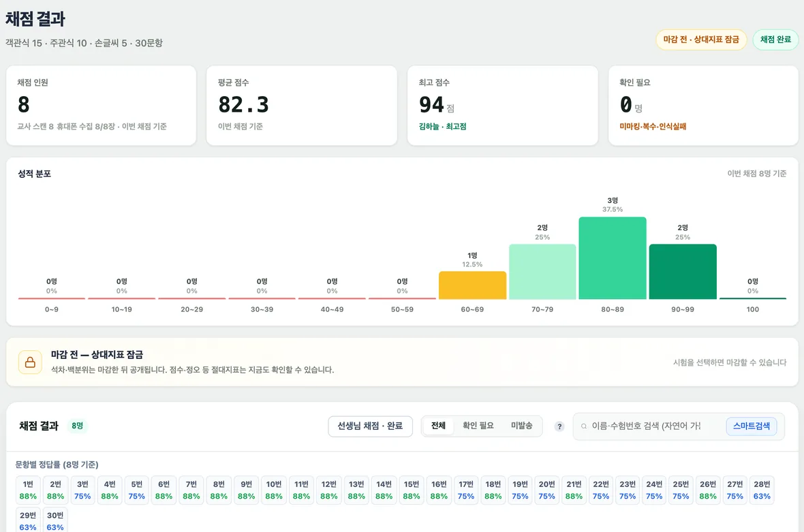Click the 5번 question chip
The width and height of the screenshot is (804, 532).
click(137, 490)
